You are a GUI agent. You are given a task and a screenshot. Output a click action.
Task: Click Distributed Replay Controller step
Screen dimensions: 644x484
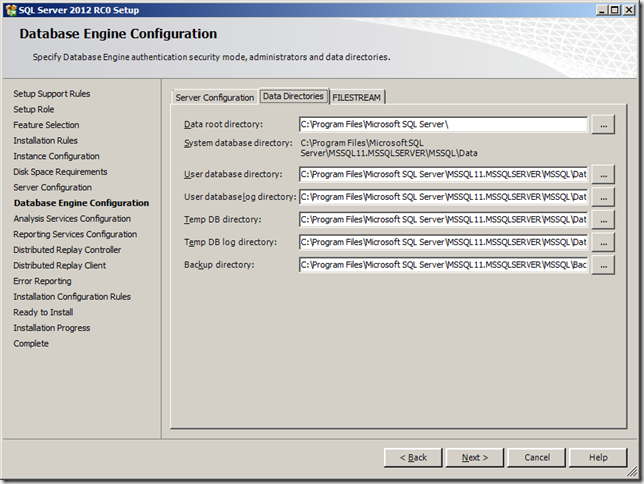point(67,250)
